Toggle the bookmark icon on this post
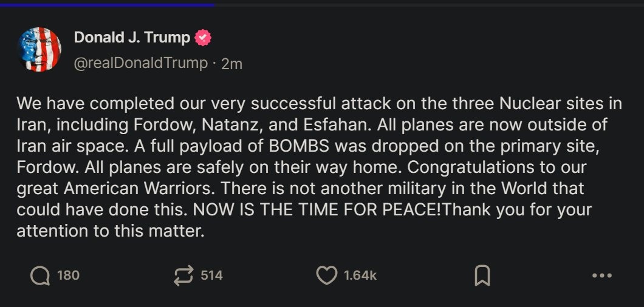Image resolution: width=644 pixels, height=307 pixels. tap(481, 276)
